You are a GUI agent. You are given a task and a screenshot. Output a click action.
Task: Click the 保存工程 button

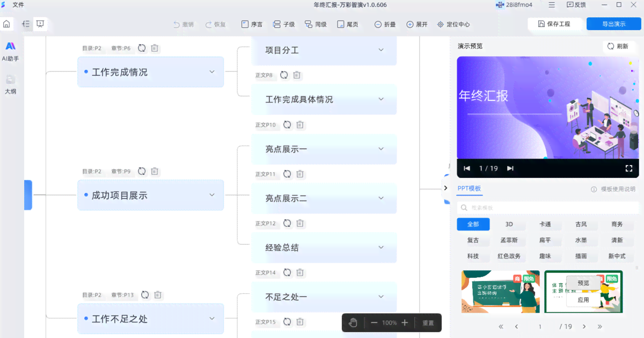tap(555, 24)
